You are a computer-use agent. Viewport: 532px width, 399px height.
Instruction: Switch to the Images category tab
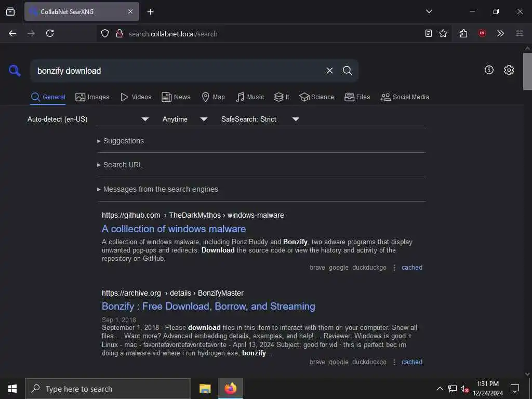coord(92,97)
